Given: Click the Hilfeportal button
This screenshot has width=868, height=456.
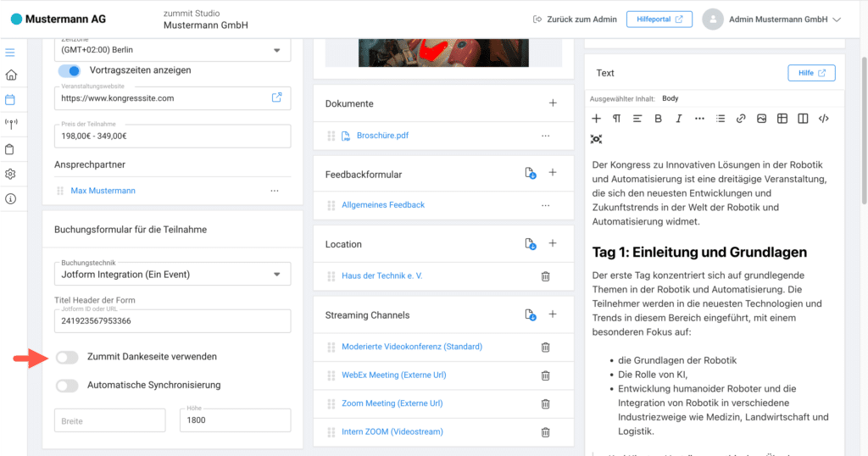Looking at the screenshot, I should pos(659,19).
